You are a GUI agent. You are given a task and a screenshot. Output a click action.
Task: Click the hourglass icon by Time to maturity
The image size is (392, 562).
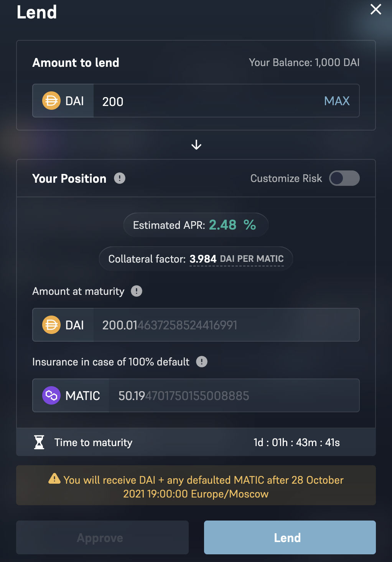coord(39,442)
